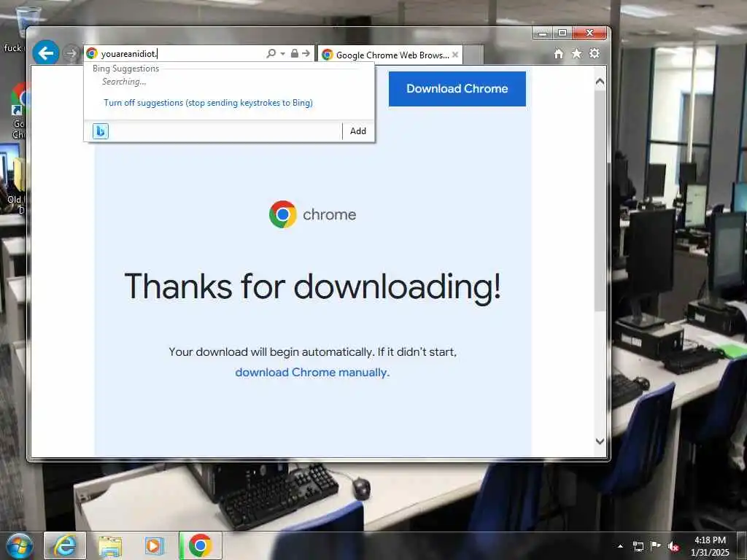Close the Internet Explorer window
Image resolution: width=747 pixels, height=560 pixels.
(x=589, y=33)
